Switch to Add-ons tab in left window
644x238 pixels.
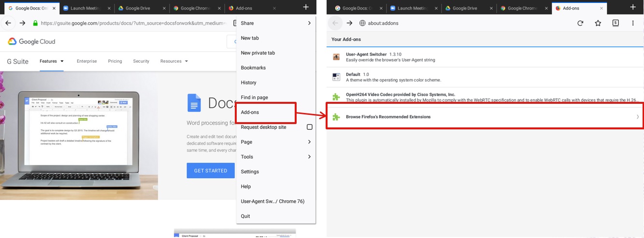[x=253, y=8]
